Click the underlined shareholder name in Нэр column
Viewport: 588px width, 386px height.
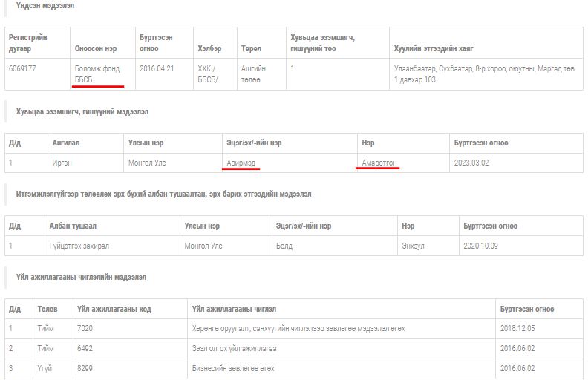378,162
